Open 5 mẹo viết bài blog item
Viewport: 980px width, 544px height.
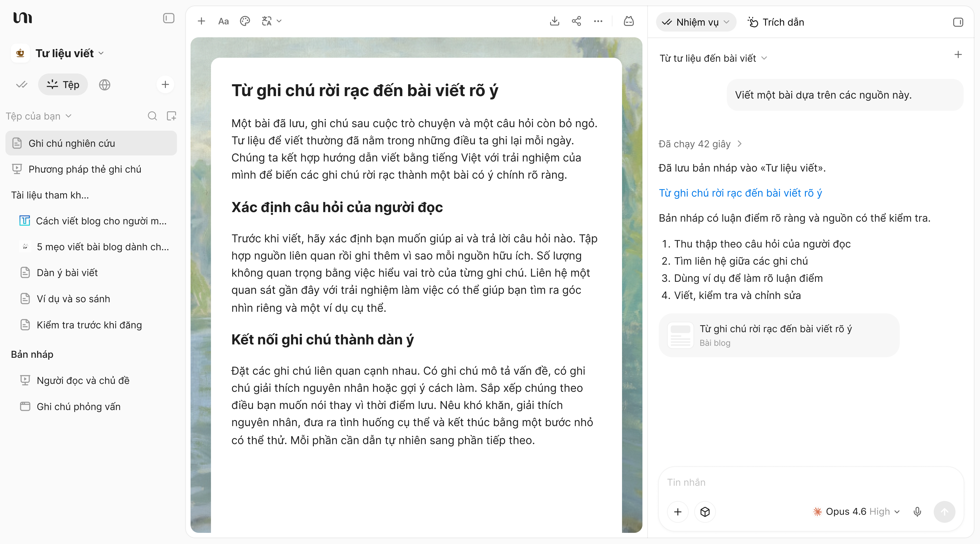tap(95, 247)
